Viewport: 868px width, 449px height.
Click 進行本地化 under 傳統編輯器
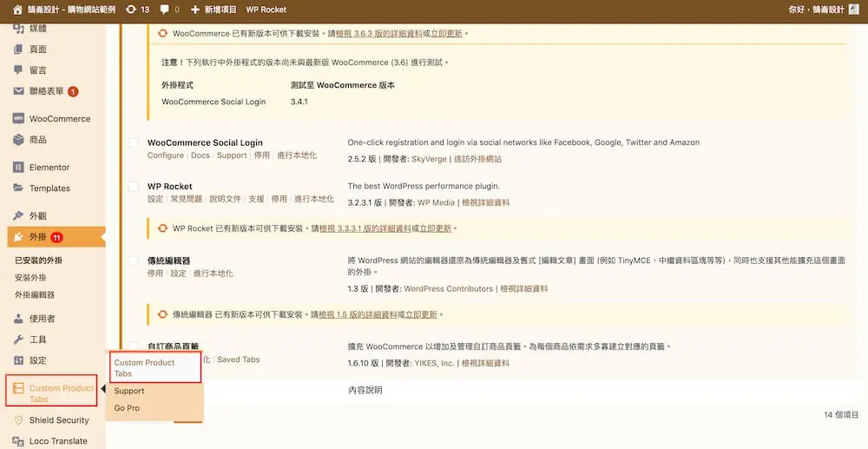tap(214, 274)
